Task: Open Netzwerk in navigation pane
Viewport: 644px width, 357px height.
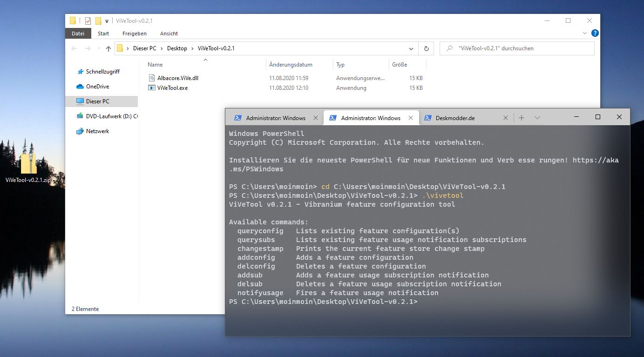Action: click(97, 131)
